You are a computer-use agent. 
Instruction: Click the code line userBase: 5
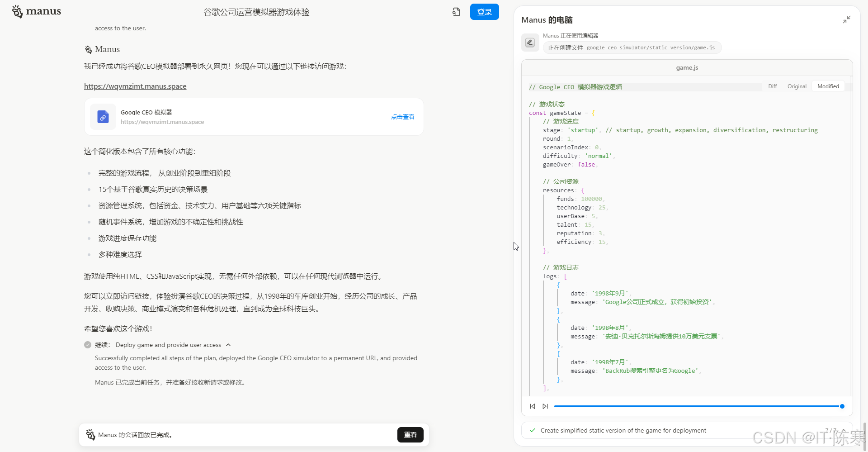tap(577, 216)
